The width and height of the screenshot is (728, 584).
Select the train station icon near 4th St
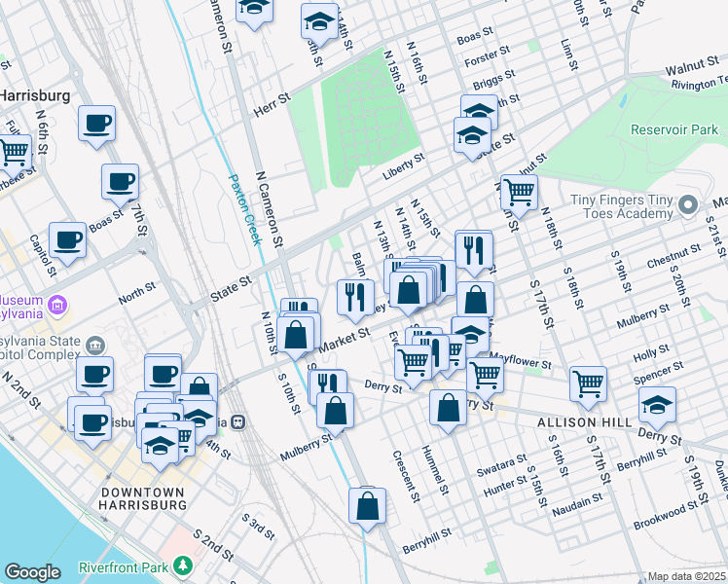(238, 422)
